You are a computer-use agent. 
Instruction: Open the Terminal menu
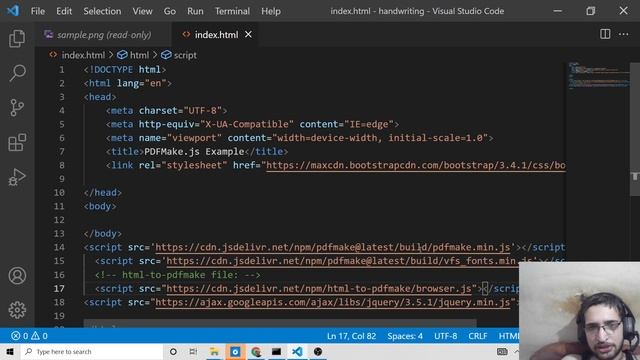232,11
